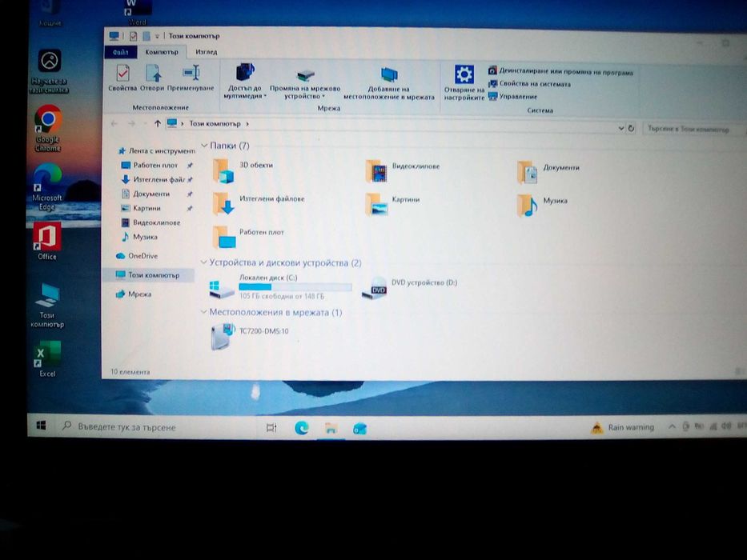Open the quick access toolbar customize dropdown
The image size is (747, 560).
[157, 36]
